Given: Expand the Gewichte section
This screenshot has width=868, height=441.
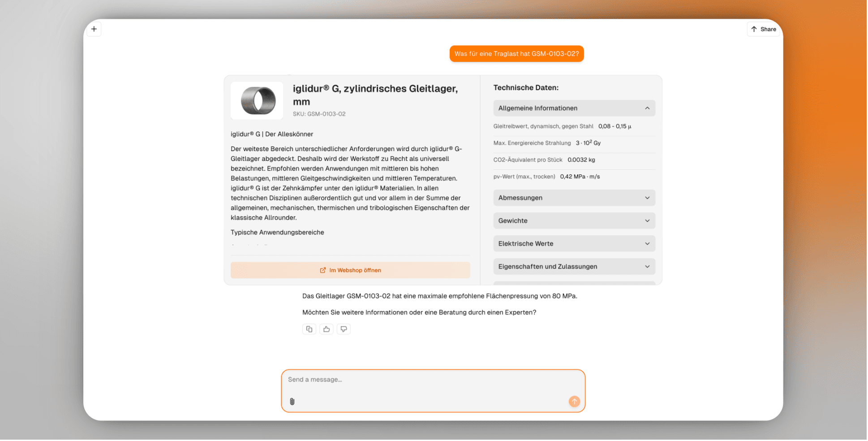Looking at the screenshot, I should tap(574, 220).
